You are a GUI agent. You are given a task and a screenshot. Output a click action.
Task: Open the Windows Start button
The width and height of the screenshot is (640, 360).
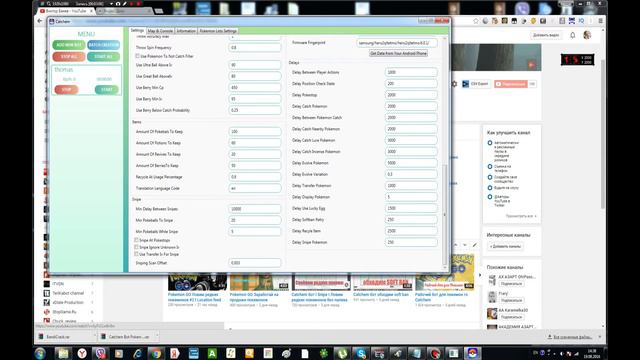[40, 353]
